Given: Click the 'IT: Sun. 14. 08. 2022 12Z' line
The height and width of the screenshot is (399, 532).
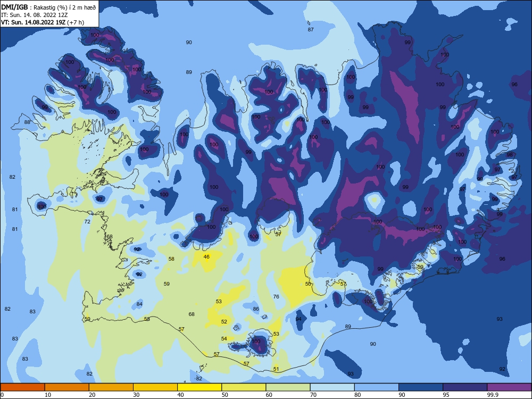Looking at the screenshot, I should (34, 15).
